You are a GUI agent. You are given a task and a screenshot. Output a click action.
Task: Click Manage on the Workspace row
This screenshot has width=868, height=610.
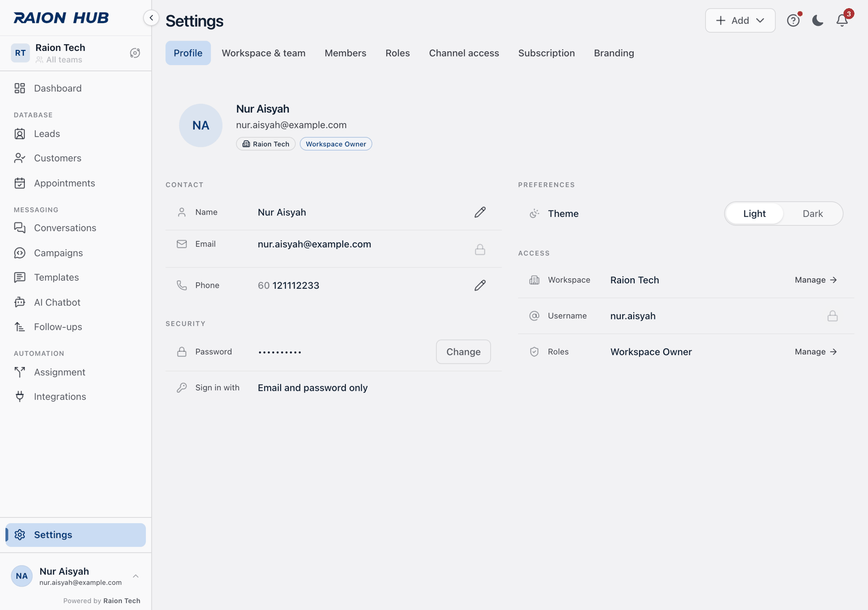[x=816, y=280]
